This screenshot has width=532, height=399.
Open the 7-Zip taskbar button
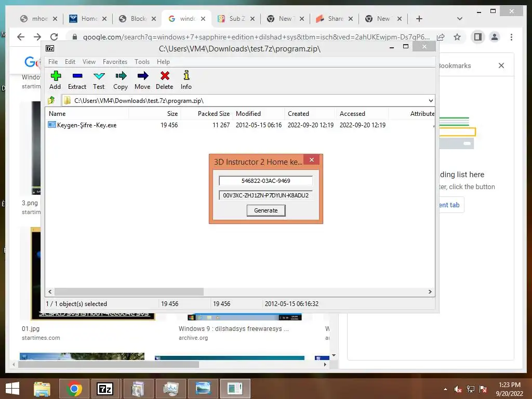[x=105, y=389]
